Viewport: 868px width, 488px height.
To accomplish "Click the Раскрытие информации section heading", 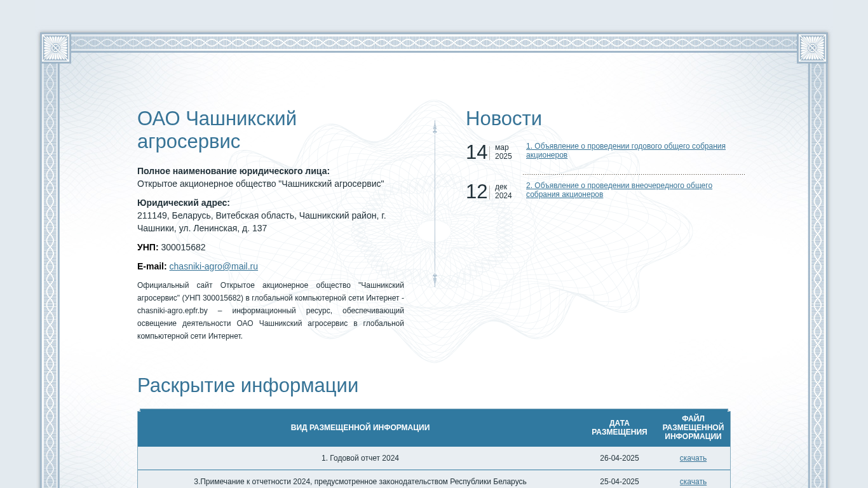I will [x=248, y=386].
